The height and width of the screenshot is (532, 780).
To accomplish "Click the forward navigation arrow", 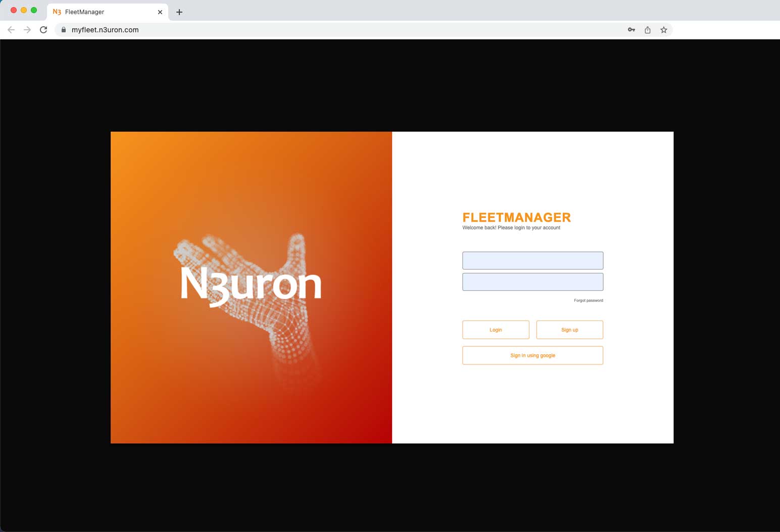I will [x=27, y=30].
